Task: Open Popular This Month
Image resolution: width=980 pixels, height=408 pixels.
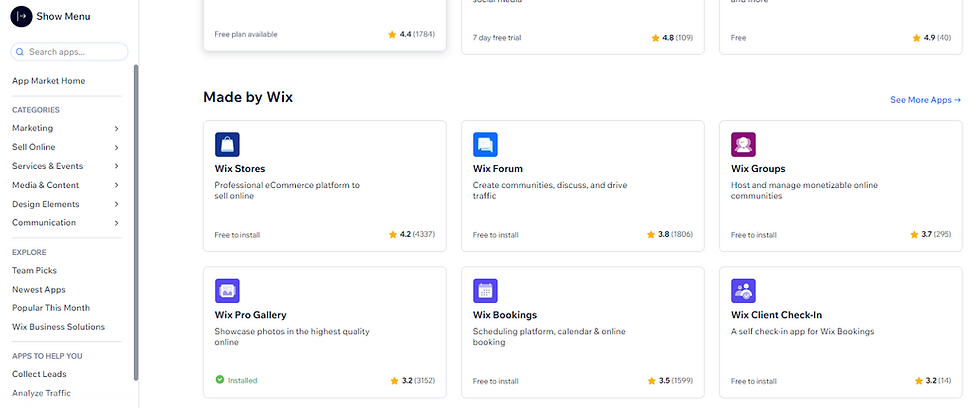Action: coord(51,308)
